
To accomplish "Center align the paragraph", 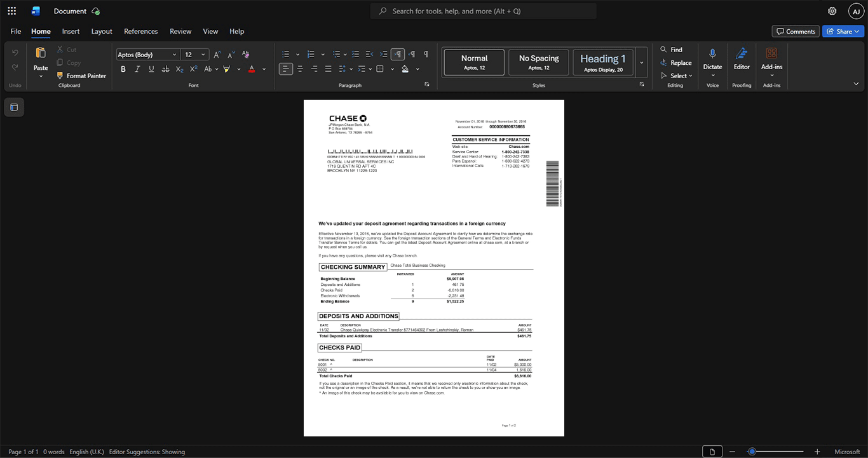I will [300, 69].
